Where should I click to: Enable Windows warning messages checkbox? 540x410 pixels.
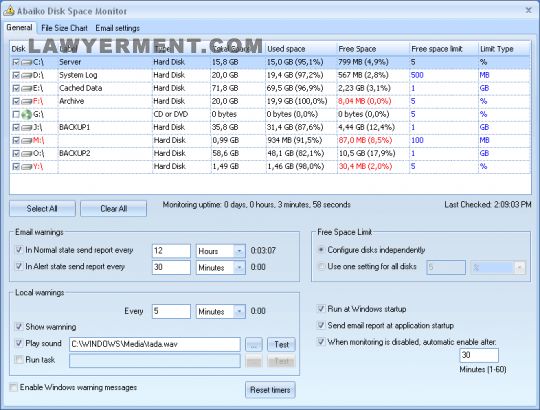pyautogui.click(x=13, y=387)
